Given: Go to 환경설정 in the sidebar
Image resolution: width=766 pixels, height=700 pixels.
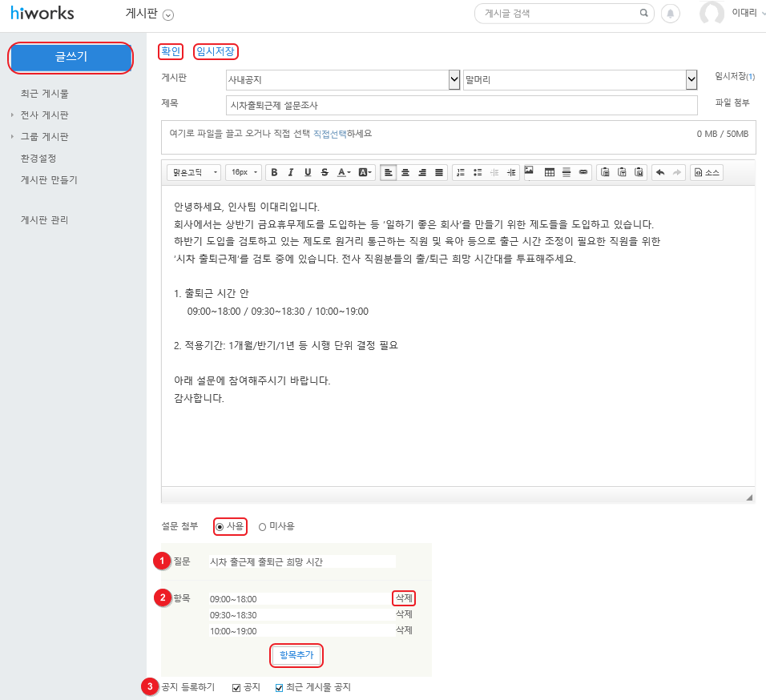Looking at the screenshot, I should tap(38, 159).
